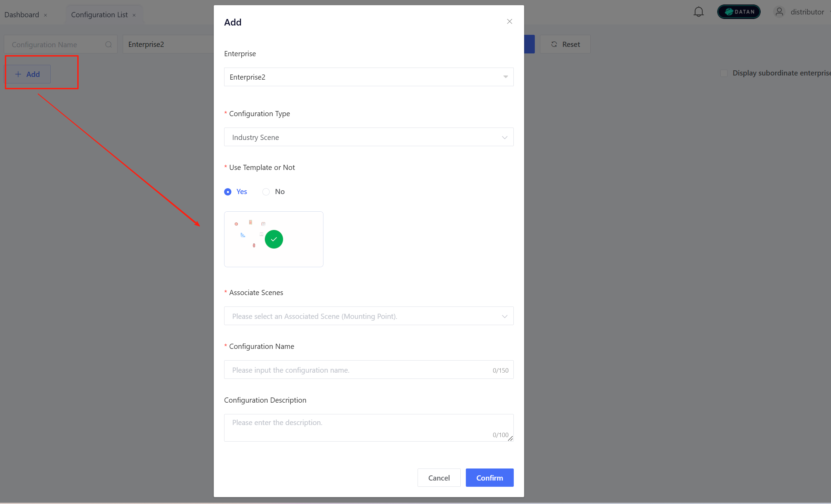Click the DATAN logo badge

[x=739, y=12]
